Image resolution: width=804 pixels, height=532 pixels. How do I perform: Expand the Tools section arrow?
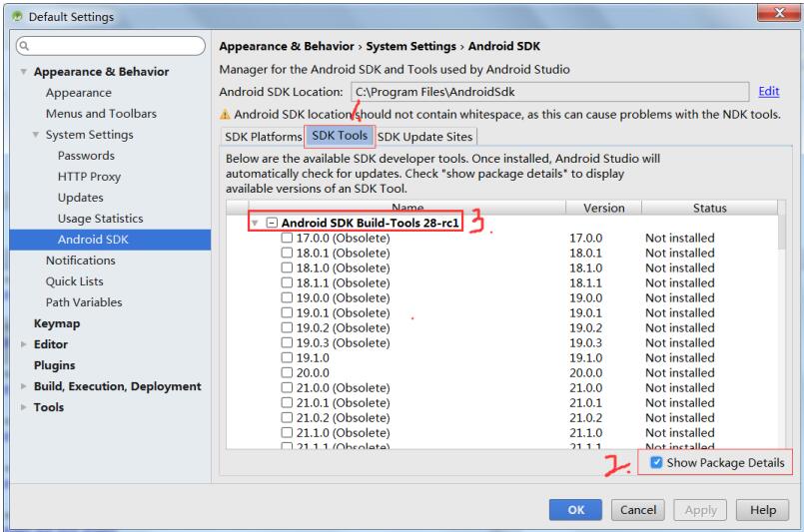(23, 407)
